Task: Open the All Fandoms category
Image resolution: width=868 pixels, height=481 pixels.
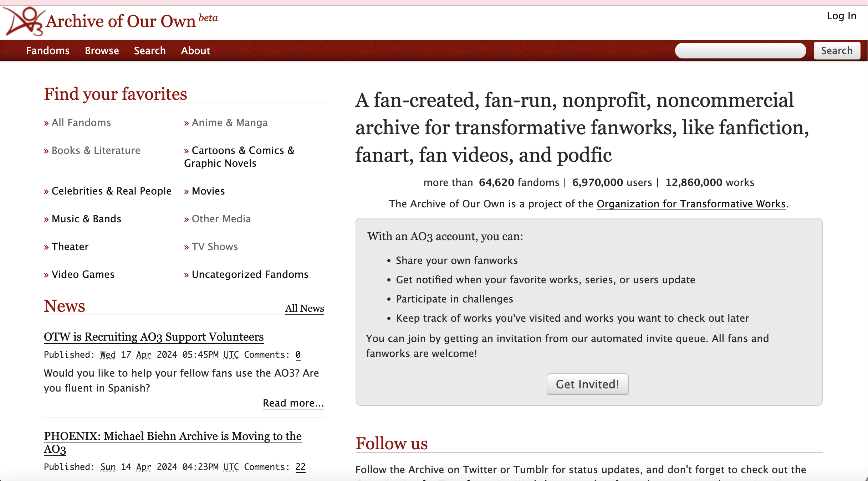Action: (81, 123)
